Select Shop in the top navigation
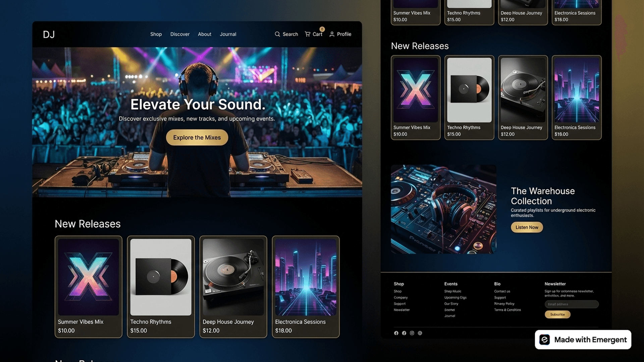 click(156, 34)
